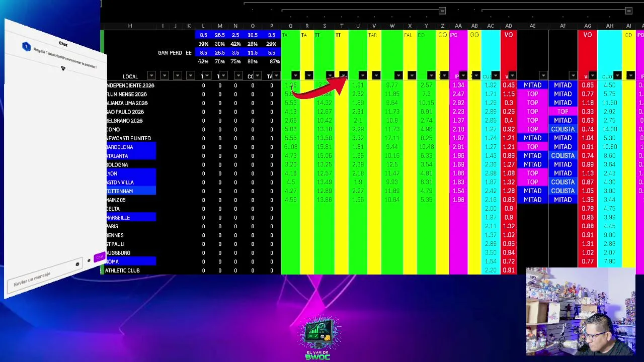The width and height of the screenshot is (644, 362).
Task: Open filter arrow in column I
Action: coord(164,76)
